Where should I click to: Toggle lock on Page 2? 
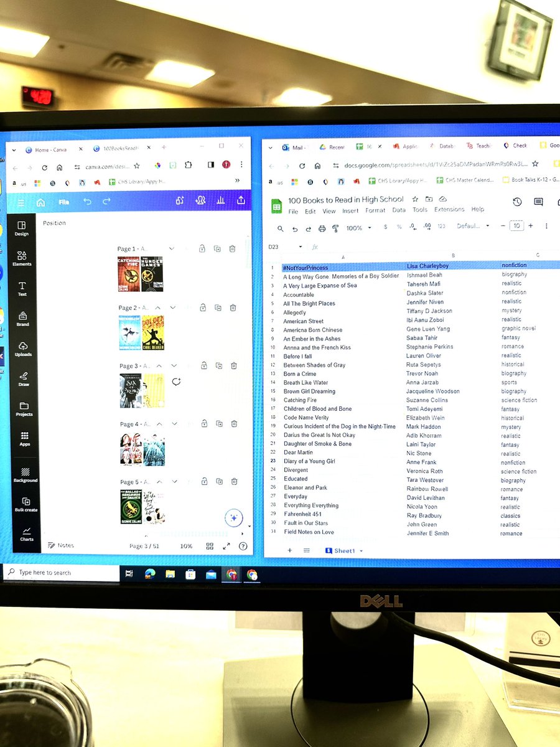[203, 308]
